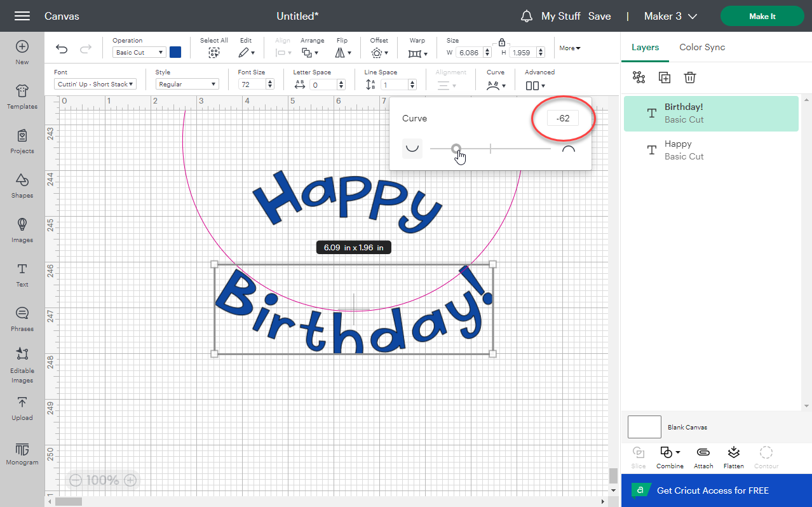
Task: Click the Curve value input showing -62
Action: [562, 118]
